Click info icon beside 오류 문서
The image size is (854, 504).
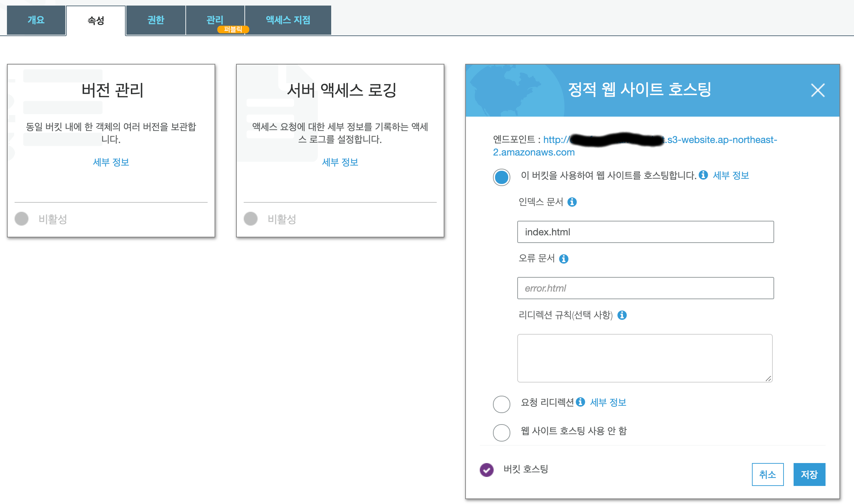coord(564,259)
